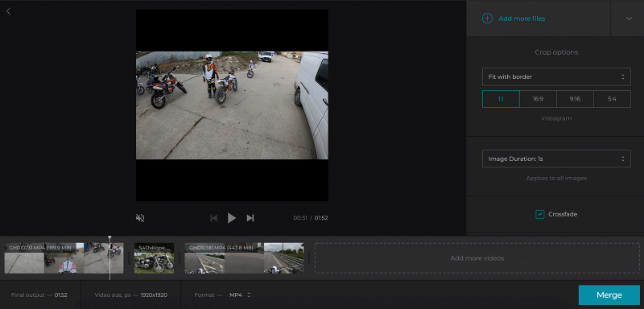The image size is (644, 309).
Task: Click Add more files link
Action: (x=522, y=19)
